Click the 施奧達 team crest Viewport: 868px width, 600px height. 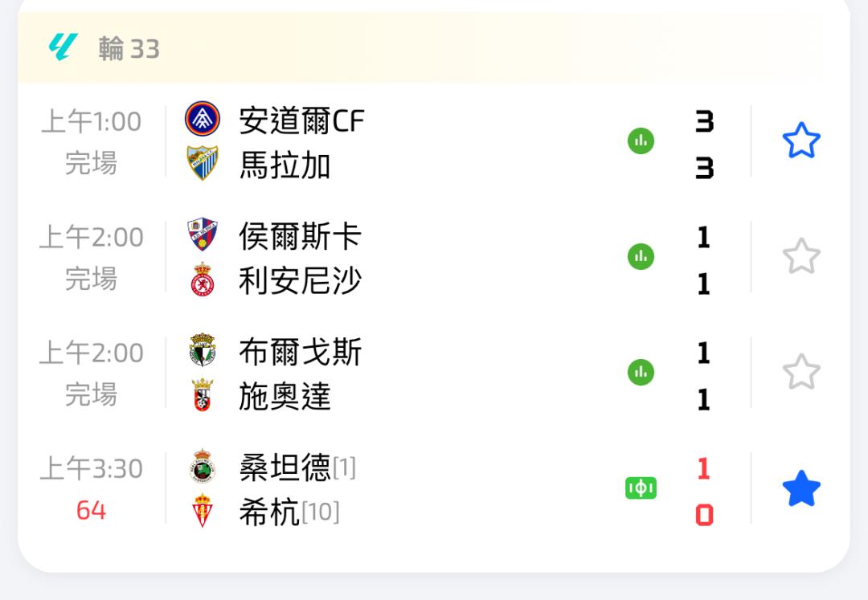click(202, 395)
